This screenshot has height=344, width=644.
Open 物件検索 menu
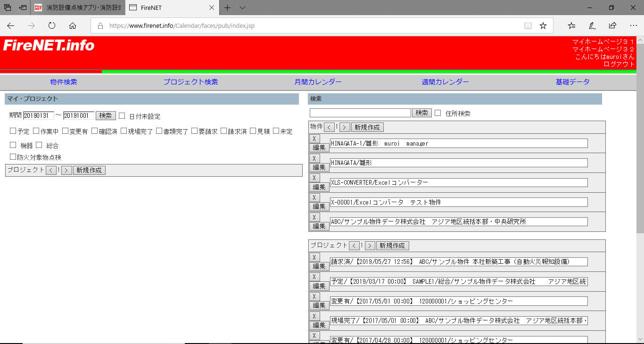64,82
